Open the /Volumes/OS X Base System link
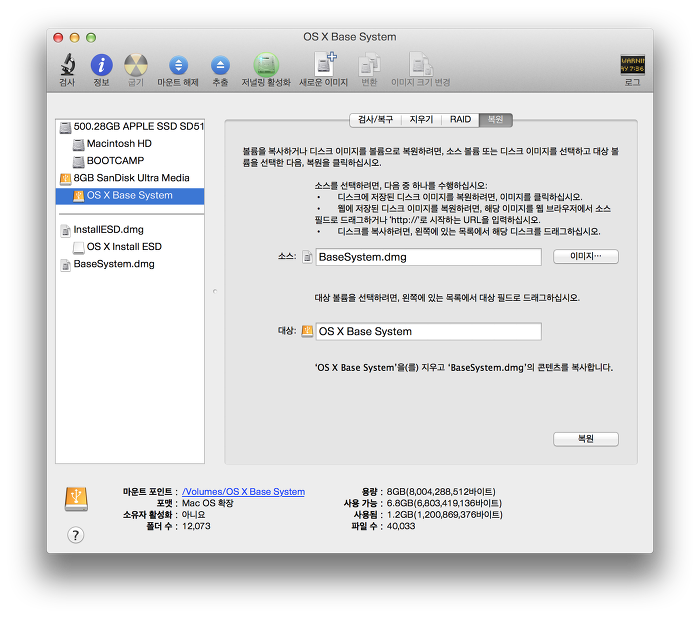 pyautogui.click(x=243, y=492)
